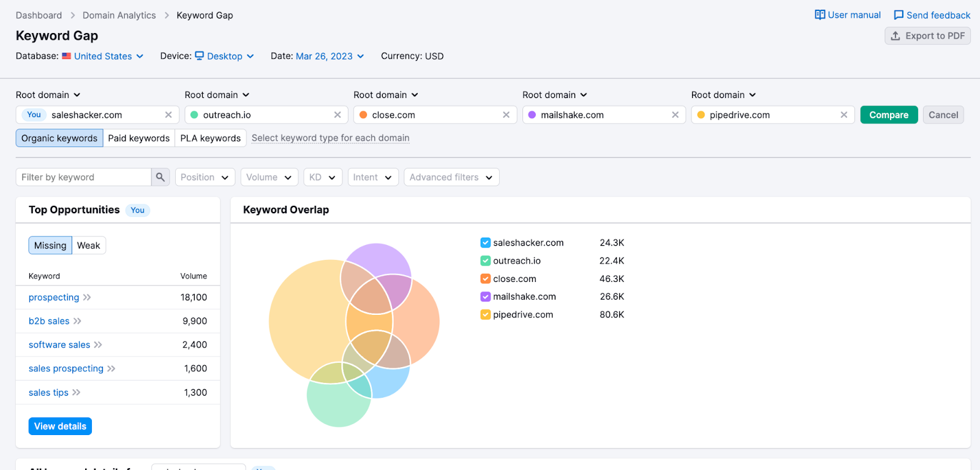Click the Export to PDF button

click(927, 36)
